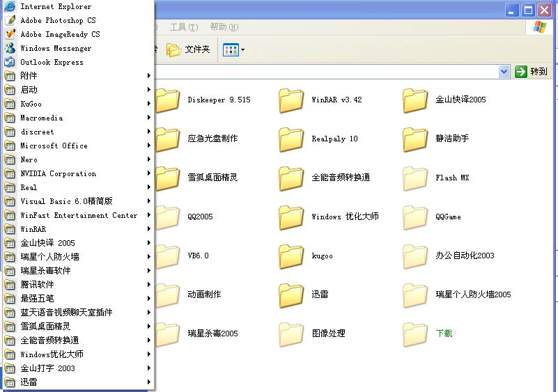This screenshot has width=558, height=392.
Task: Select the Realpaly 10 folder icon
Action: pos(291,139)
